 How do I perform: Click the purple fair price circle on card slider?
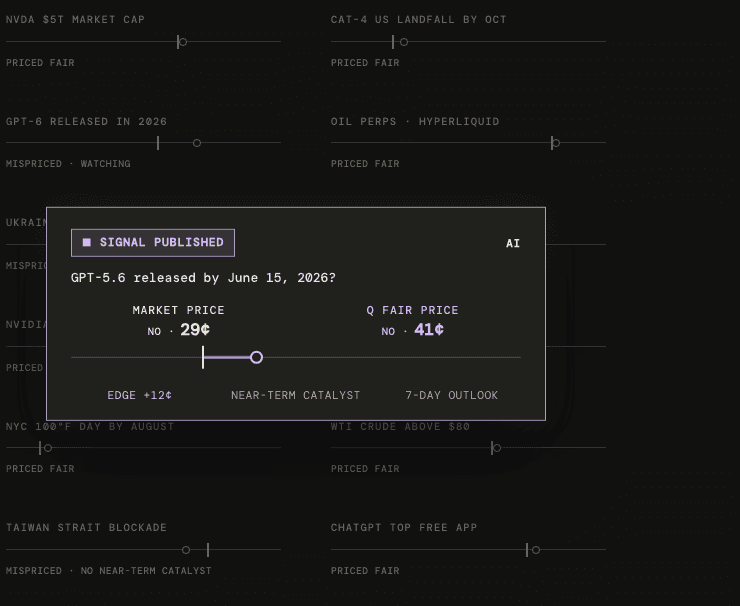(256, 357)
